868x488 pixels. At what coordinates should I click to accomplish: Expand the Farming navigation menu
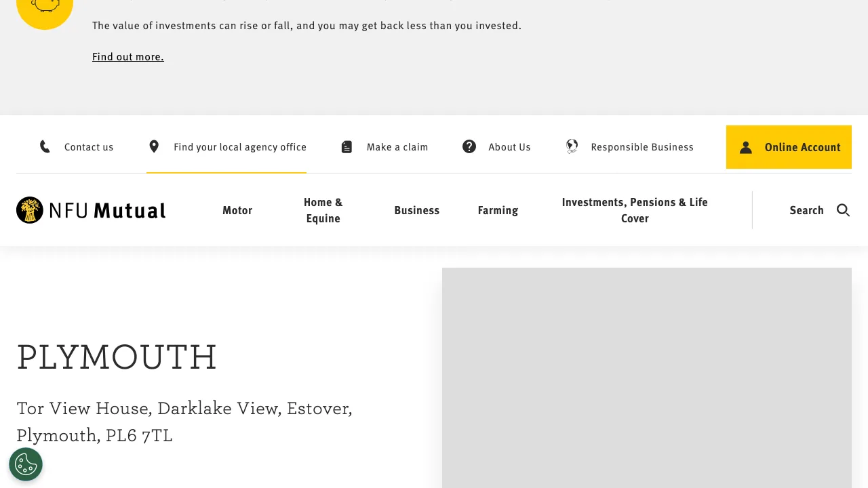pos(498,210)
